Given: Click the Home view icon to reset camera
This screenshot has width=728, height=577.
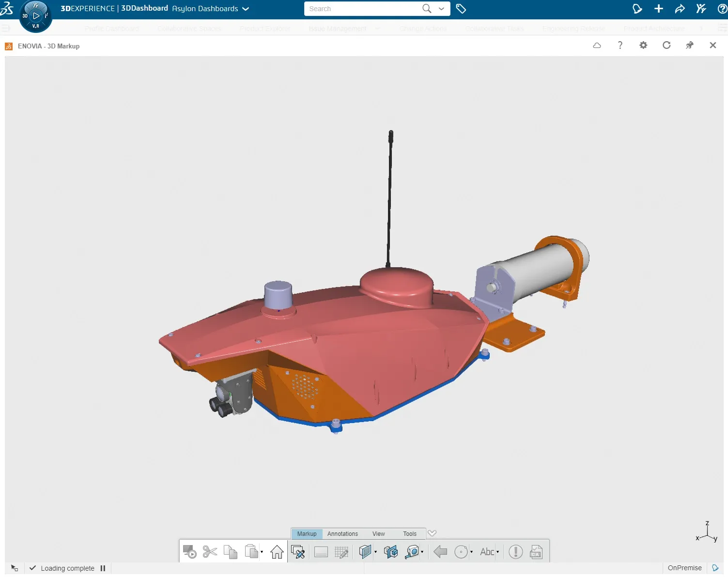Looking at the screenshot, I should click(x=276, y=551).
